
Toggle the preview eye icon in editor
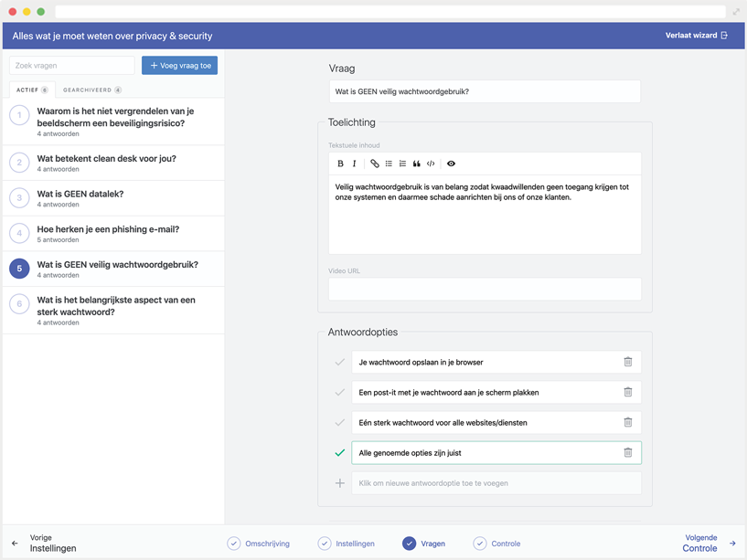451,164
